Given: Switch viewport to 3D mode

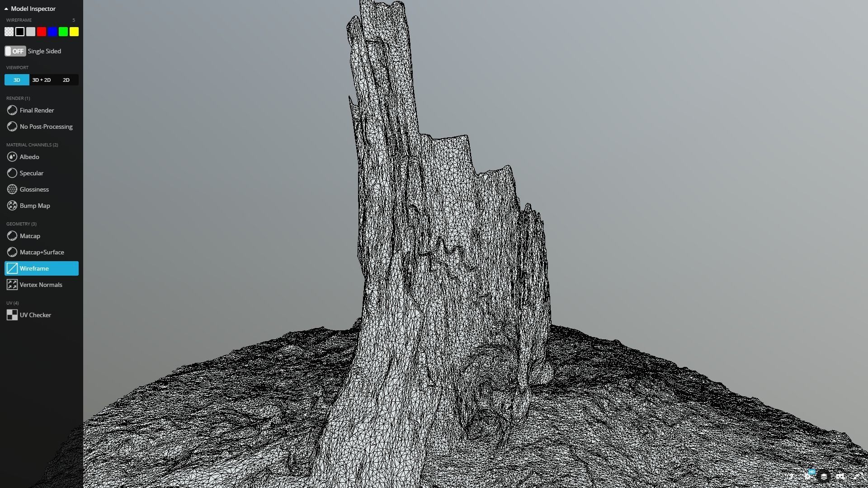Looking at the screenshot, I should pyautogui.click(x=17, y=80).
